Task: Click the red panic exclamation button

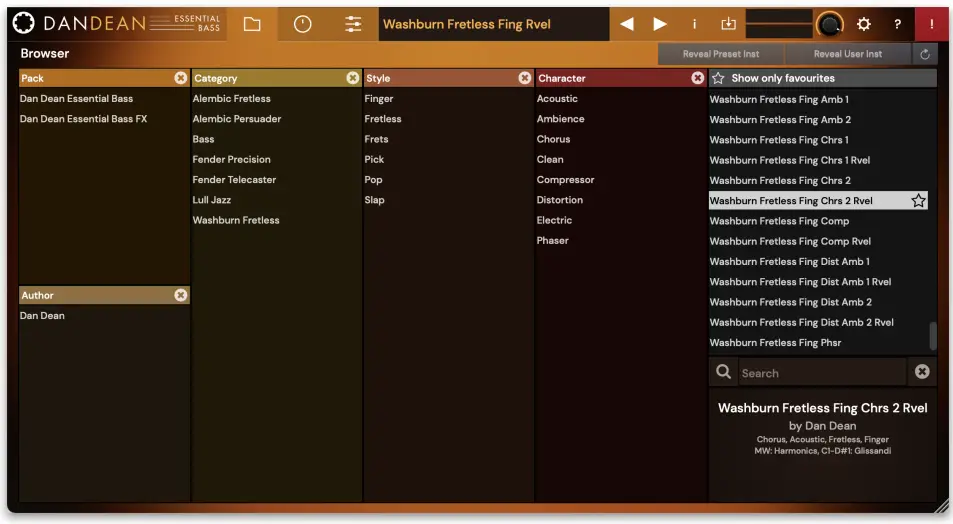Action: pyautogui.click(x=931, y=24)
